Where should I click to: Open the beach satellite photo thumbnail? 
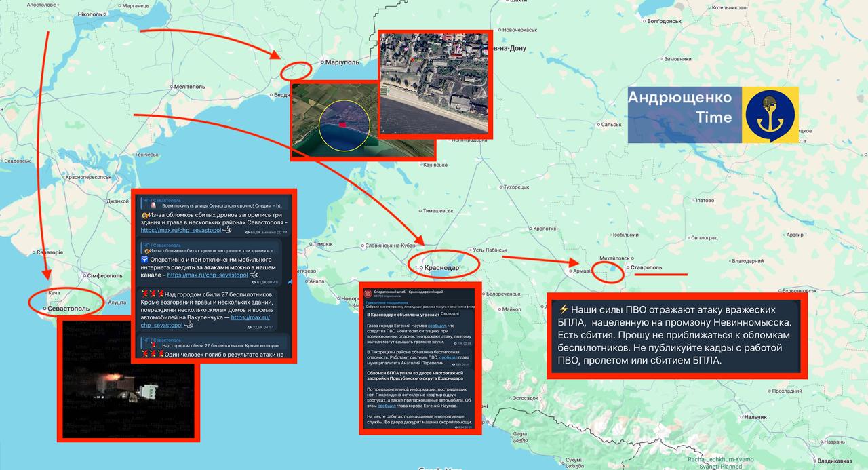pyautogui.click(x=433, y=82)
